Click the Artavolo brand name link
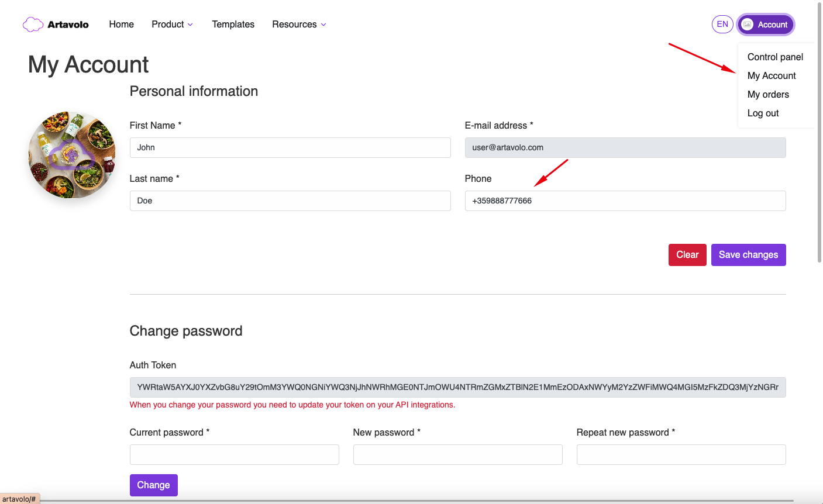The image size is (823, 504). coord(68,25)
